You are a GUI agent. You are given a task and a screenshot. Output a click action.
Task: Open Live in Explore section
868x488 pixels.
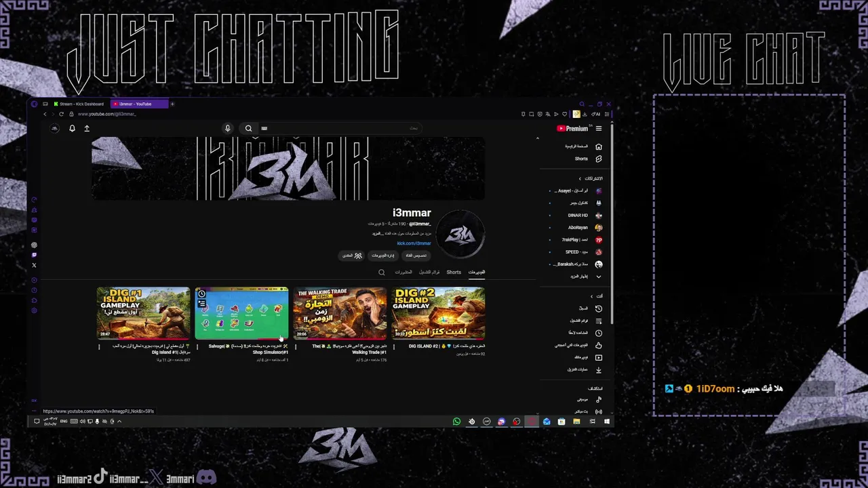(x=599, y=411)
